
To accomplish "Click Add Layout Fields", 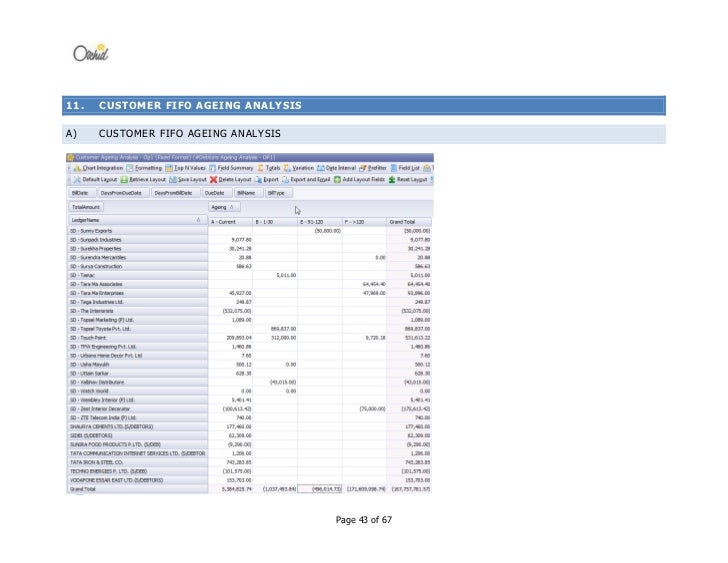I will point(359,180).
